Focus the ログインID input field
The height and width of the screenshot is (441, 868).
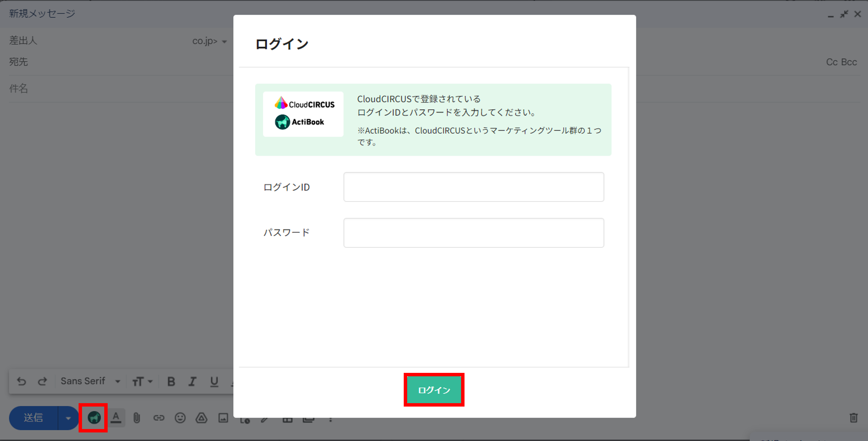tap(474, 187)
